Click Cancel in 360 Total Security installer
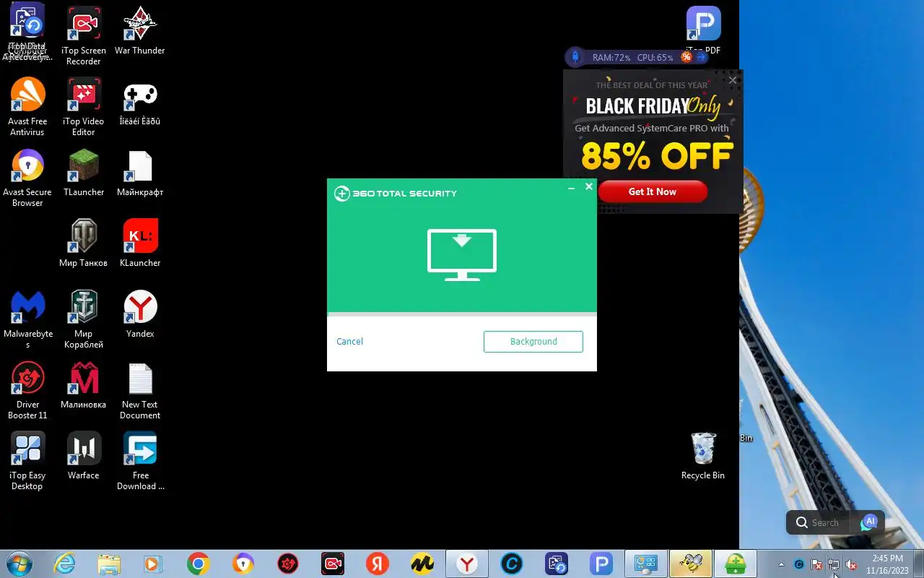 point(349,342)
